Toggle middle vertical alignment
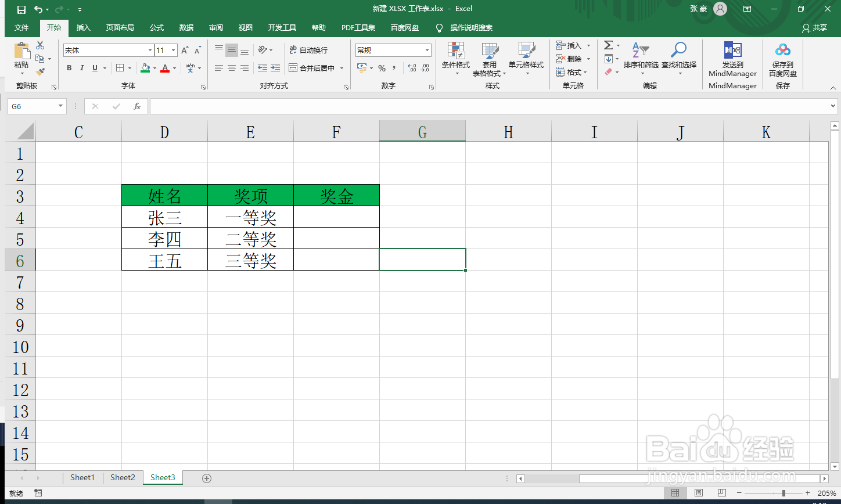841x504 pixels. 232,50
